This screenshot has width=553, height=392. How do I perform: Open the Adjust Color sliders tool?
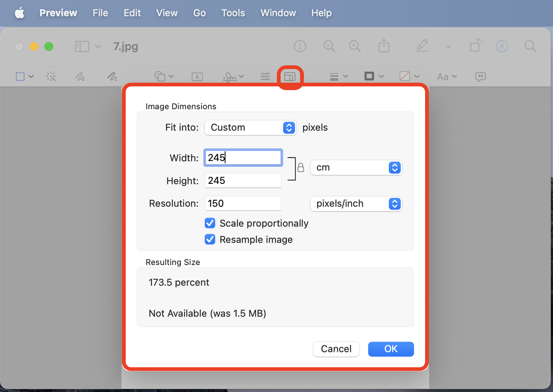[x=265, y=77]
